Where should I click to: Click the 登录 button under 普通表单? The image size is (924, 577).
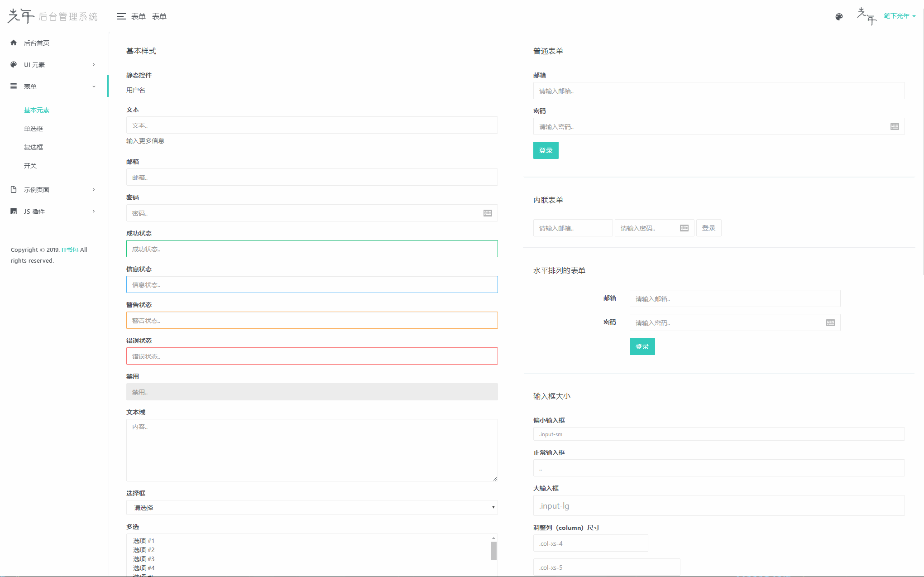coord(546,150)
